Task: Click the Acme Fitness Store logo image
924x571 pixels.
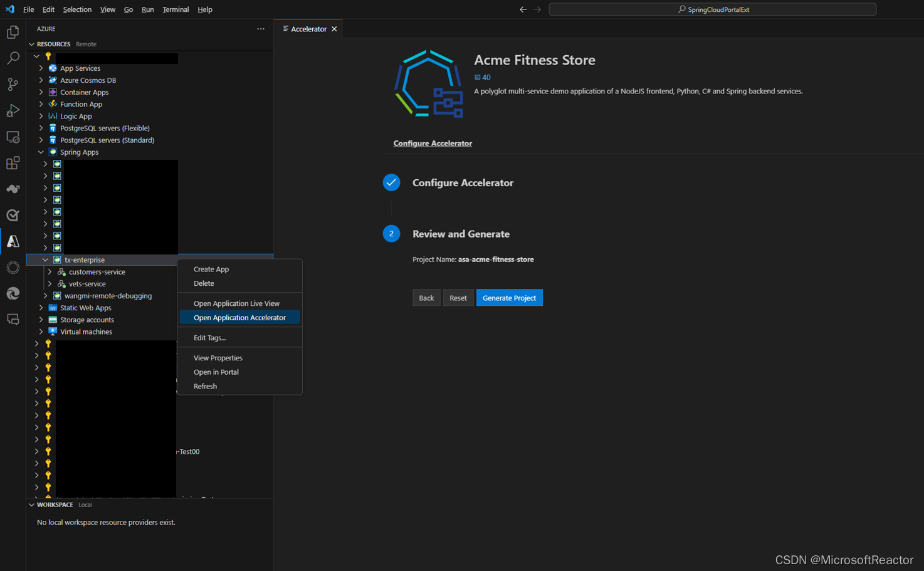Action: pos(429,84)
